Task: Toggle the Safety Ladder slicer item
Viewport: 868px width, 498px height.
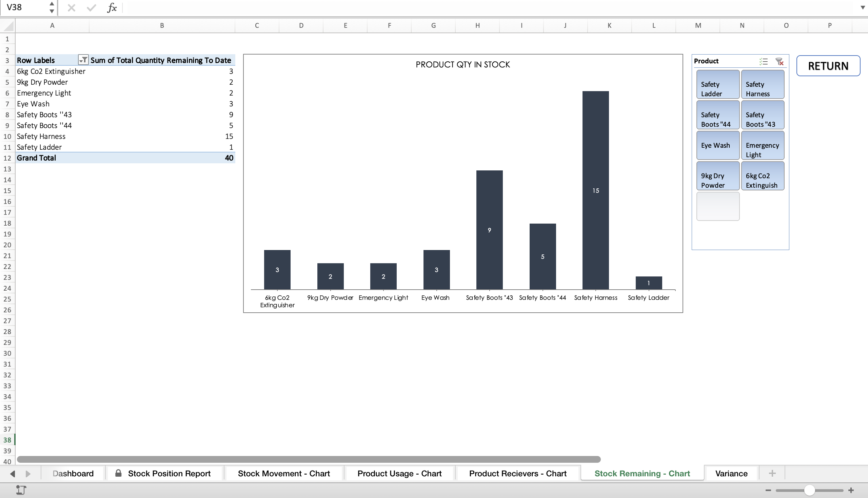Action: [x=718, y=84]
